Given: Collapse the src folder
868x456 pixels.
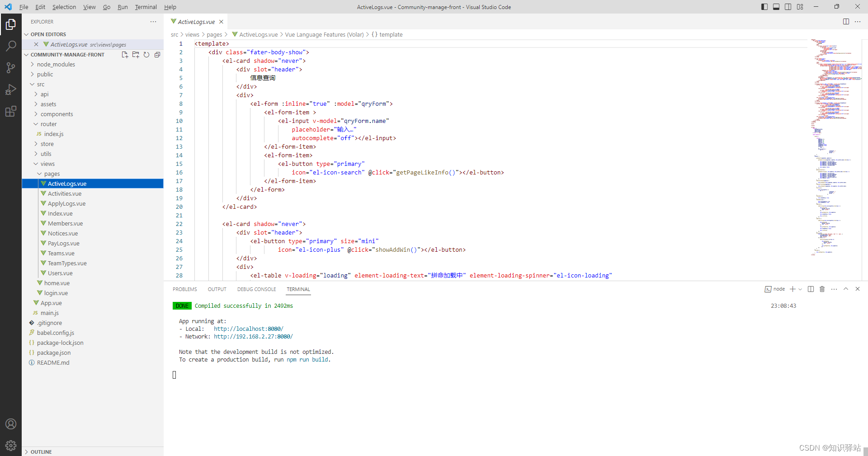Looking at the screenshot, I should (x=93, y=85).
